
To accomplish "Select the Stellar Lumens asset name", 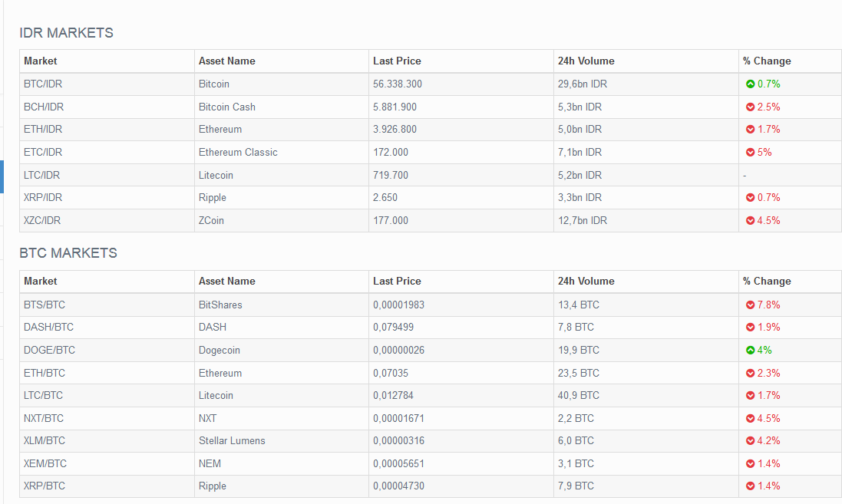I will coord(232,440).
